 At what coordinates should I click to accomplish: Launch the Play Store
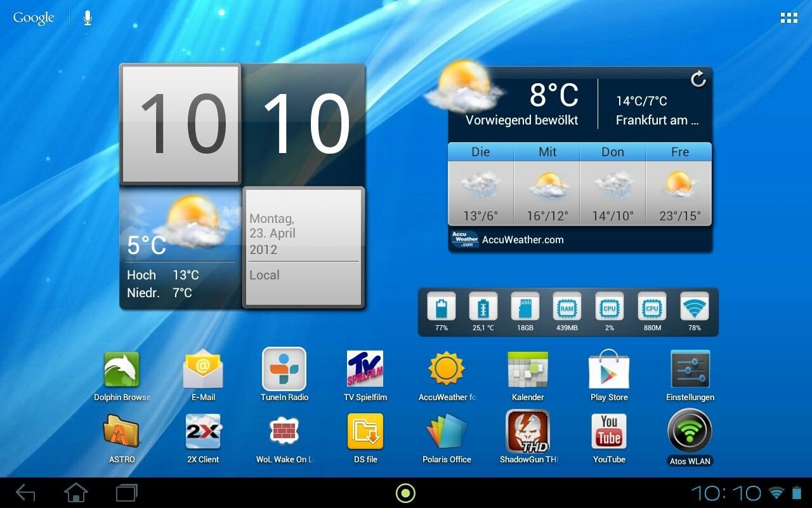coord(609,369)
